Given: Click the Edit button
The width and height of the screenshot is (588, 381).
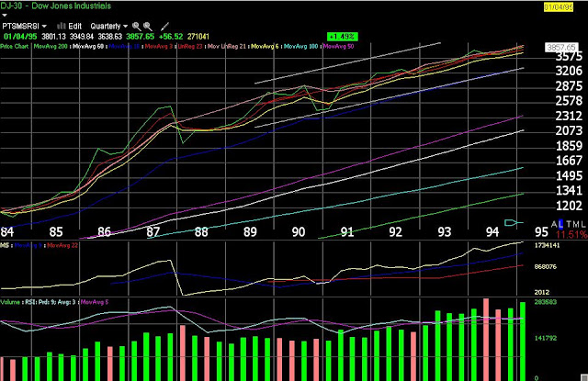Looking at the screenshot, I should pos(74,26).
